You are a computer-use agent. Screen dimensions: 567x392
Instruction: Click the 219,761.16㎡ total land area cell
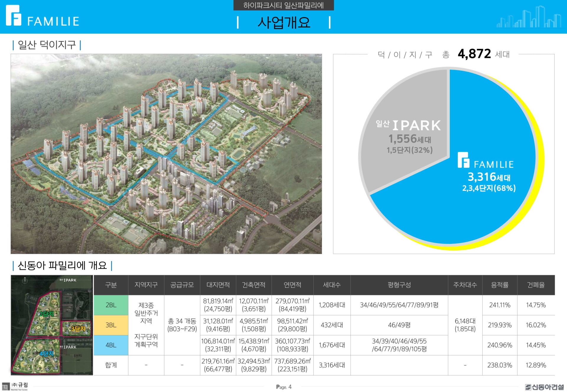[218, 365]
